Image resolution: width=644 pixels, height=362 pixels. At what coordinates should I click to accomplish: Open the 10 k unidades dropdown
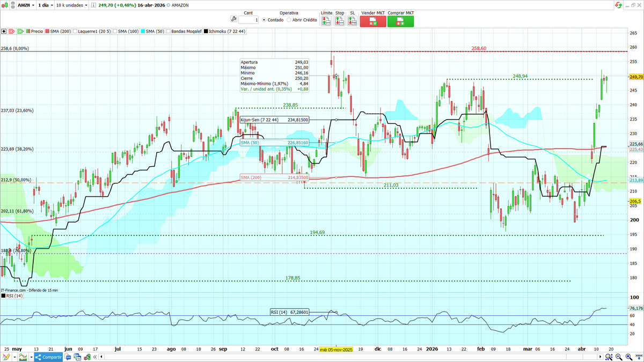[72, 5]
